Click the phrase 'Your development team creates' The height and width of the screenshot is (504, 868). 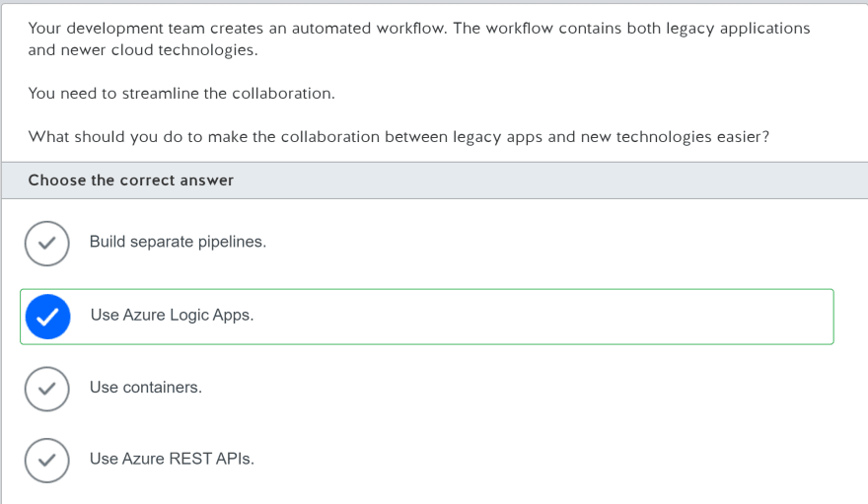pyautogui.click(x=146, y=29)
